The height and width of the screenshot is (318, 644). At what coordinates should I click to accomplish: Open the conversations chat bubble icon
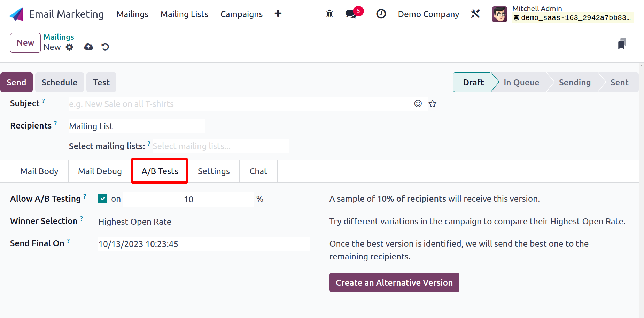[x=351, y=14]
